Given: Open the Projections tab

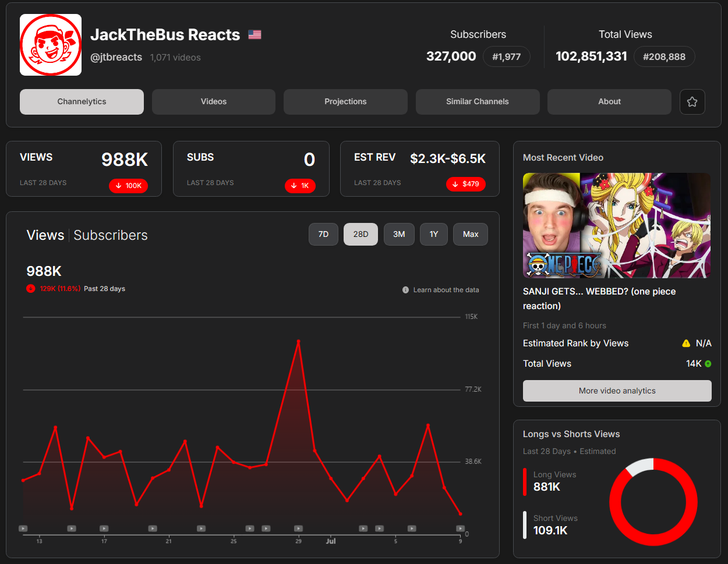Looking at the screenshot, I should (345, 102).
